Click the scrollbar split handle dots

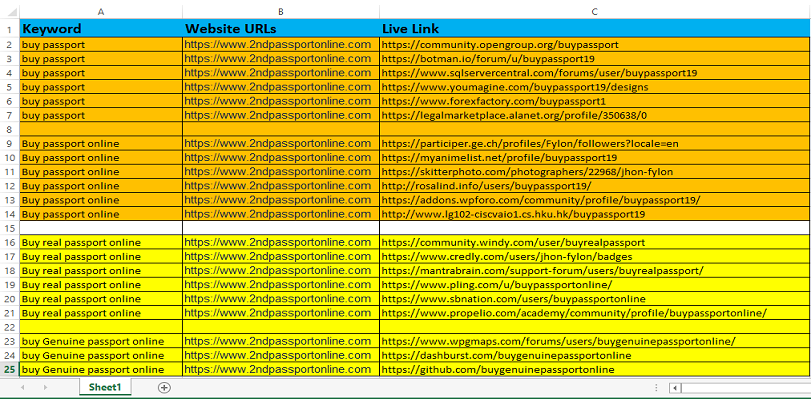tap(656, 388)
